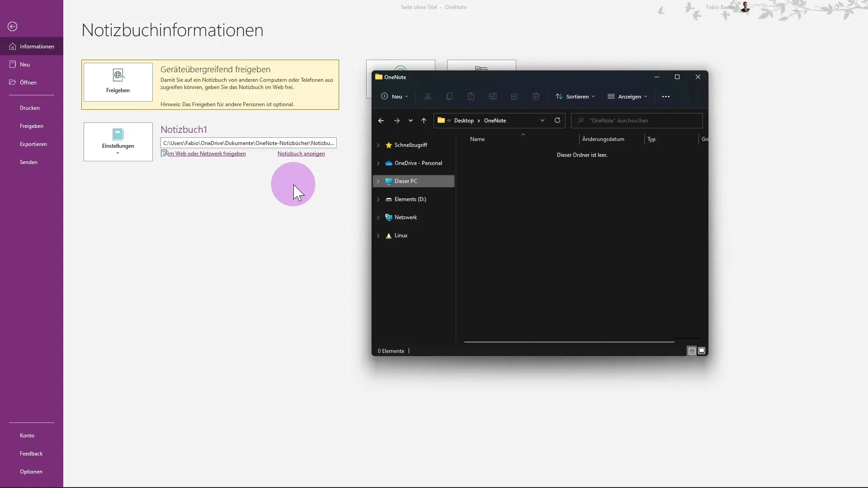Select Elements (D:) drive in navigation pane
The image size is (868, 488).
click(x=410, y=199)
